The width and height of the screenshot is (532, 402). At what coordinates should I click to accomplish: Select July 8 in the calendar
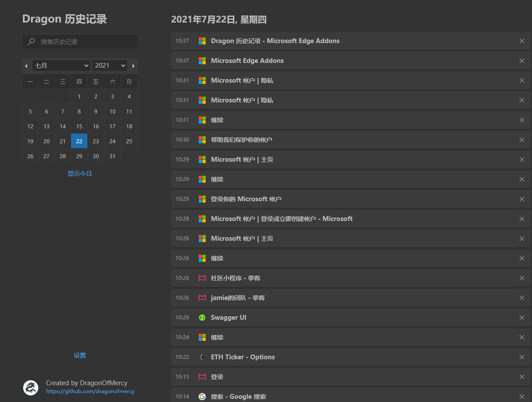(x=79, y=111)
